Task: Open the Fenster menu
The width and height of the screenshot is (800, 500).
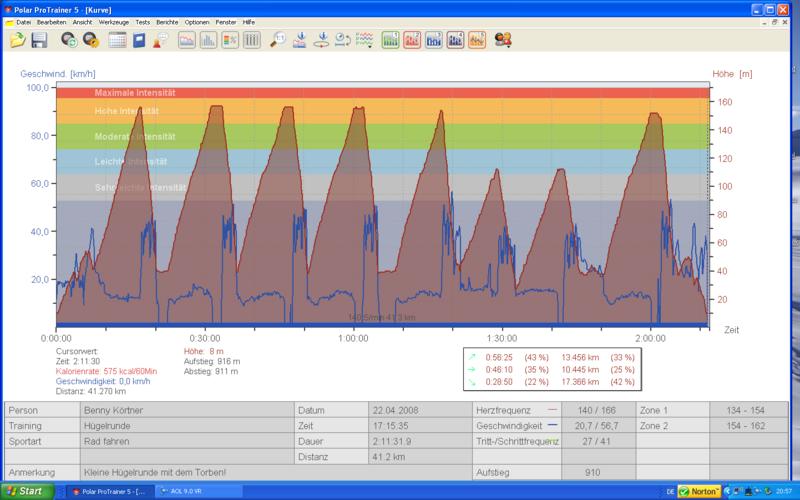Action: click(x=226, y=22)
